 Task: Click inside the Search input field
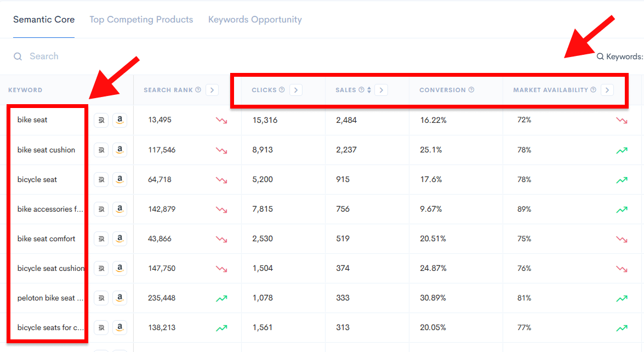(44, 56)
